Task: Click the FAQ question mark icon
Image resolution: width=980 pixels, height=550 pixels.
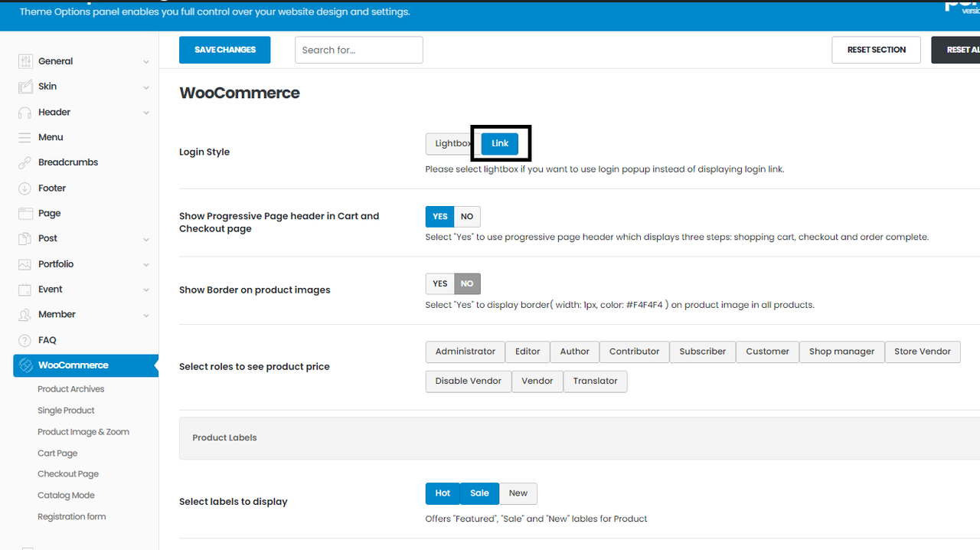Action: (25, 340)
